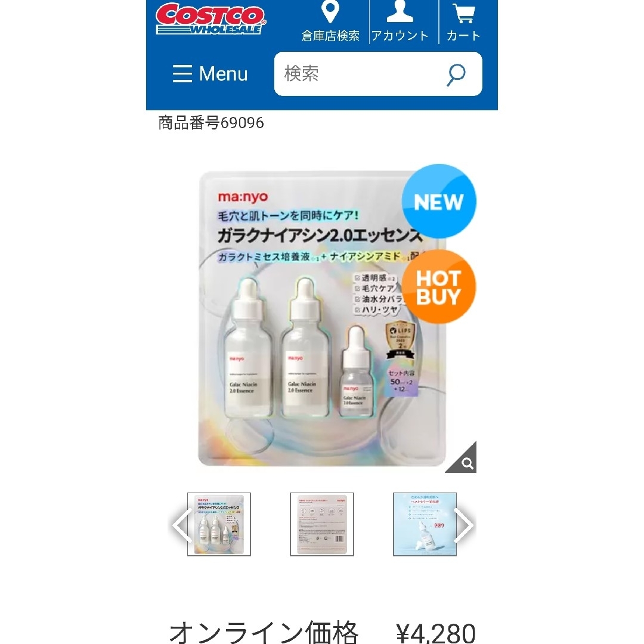This screenshot has width=644, height=644.
Task: Open warehouse store search pin icon
Action: pos(330,12)
